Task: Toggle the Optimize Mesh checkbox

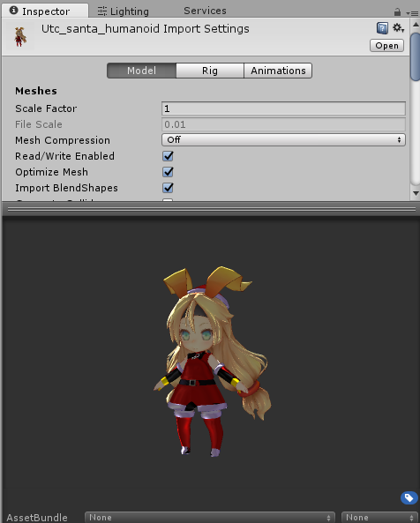Action: (168, 172)
